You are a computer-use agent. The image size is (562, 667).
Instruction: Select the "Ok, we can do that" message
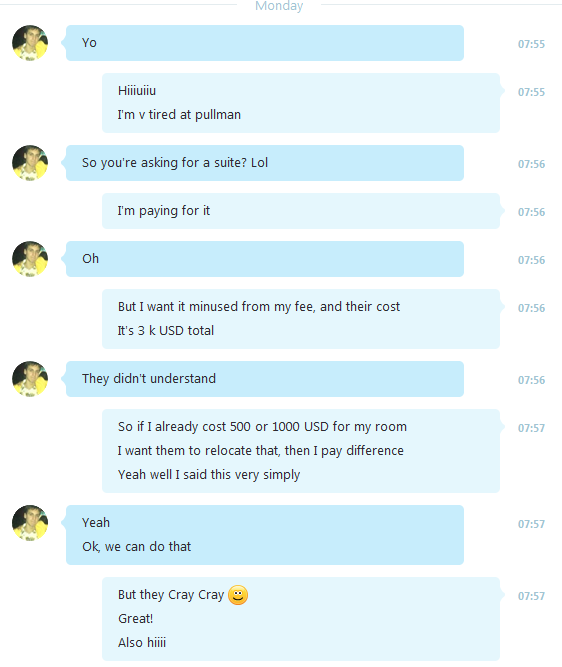[x=137, y=547]
